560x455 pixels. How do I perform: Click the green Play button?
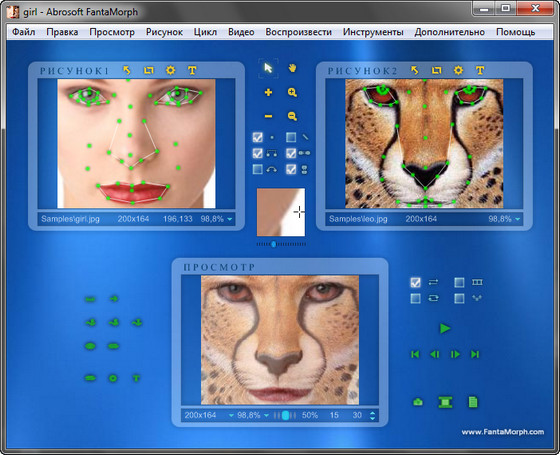coord(445,328)
